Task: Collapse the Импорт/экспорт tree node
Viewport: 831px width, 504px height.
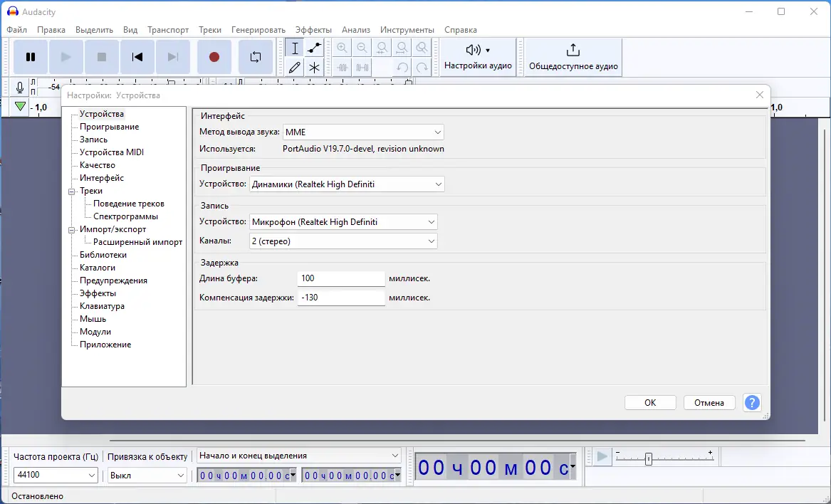Action: [x=71, y=230]
